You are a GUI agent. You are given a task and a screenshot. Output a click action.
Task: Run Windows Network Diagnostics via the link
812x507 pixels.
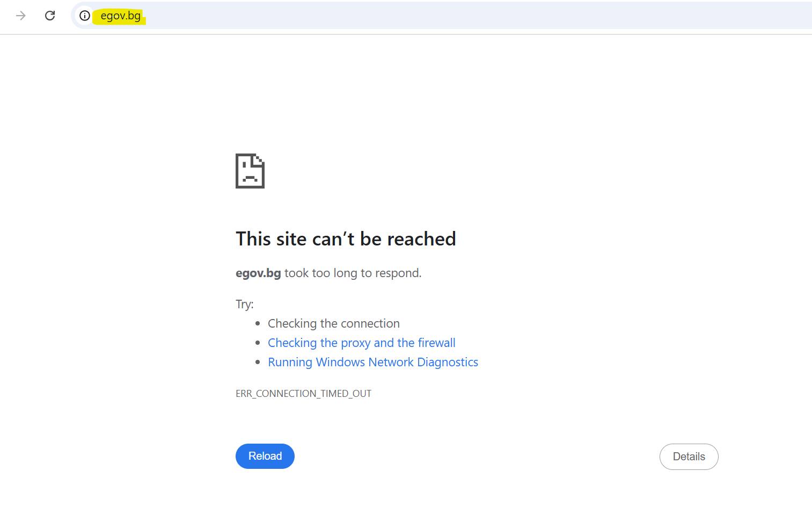372,362
